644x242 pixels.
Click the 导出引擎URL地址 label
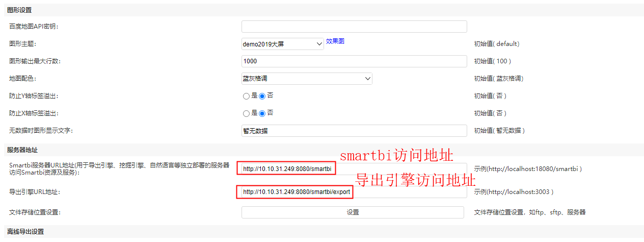pos(35,192)
